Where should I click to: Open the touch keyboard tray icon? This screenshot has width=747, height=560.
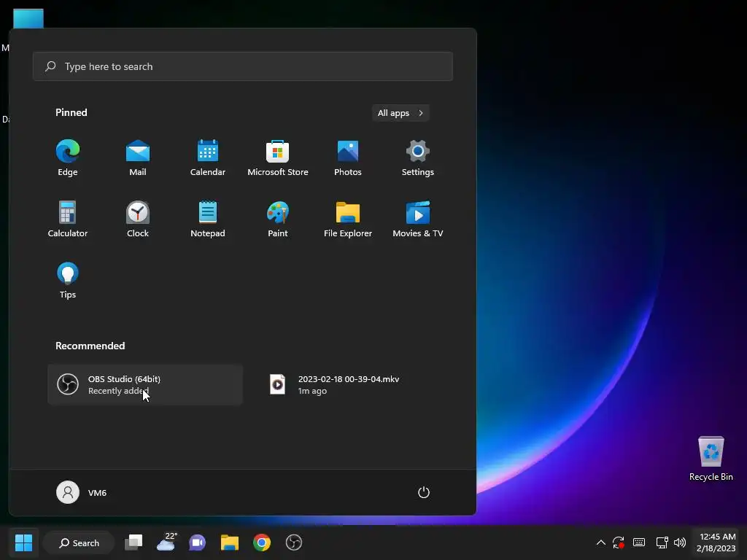639,542
